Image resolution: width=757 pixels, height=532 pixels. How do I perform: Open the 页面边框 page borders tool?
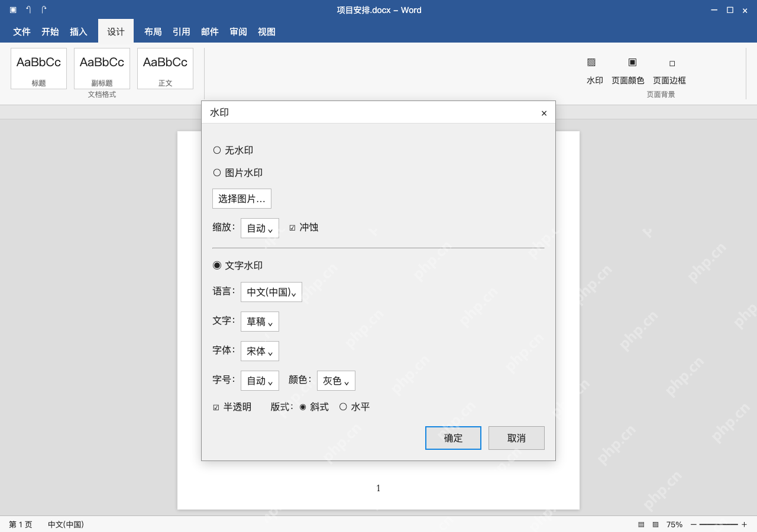click(x=669, y=71)
